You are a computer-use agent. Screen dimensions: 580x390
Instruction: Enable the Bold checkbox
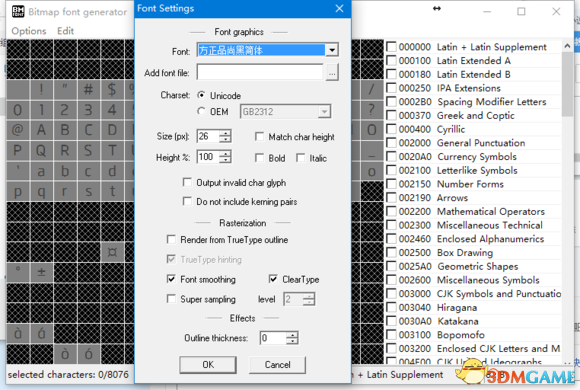(260, 158)
